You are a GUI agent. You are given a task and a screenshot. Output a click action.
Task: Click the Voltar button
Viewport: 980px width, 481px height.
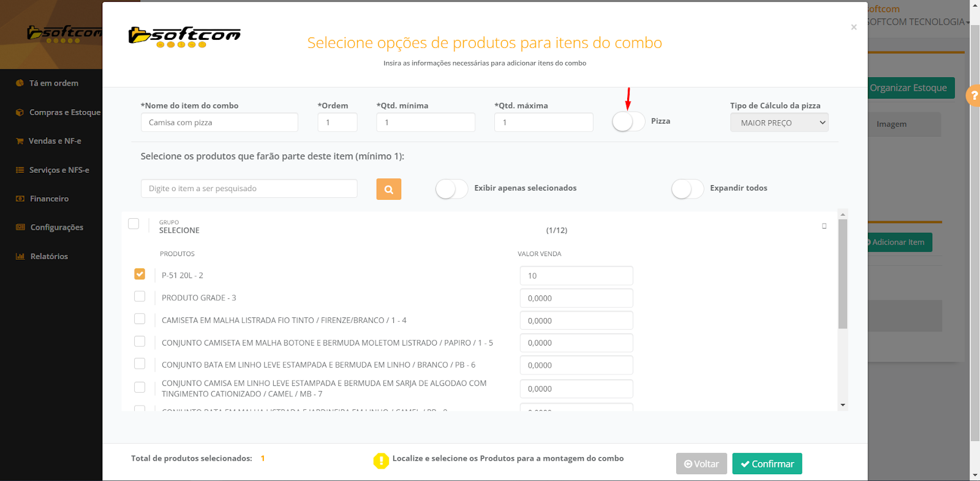701,464
